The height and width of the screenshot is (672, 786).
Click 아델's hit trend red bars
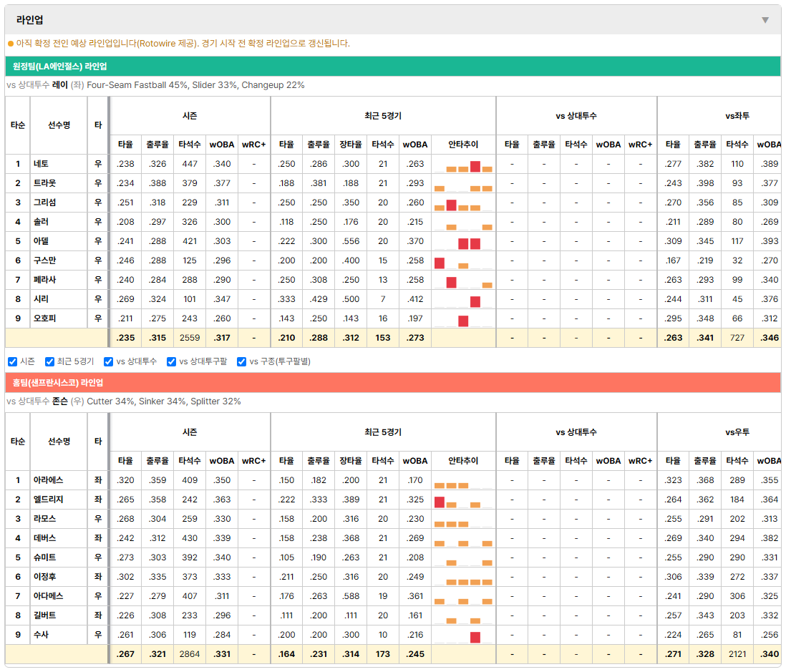coord(469,243)
